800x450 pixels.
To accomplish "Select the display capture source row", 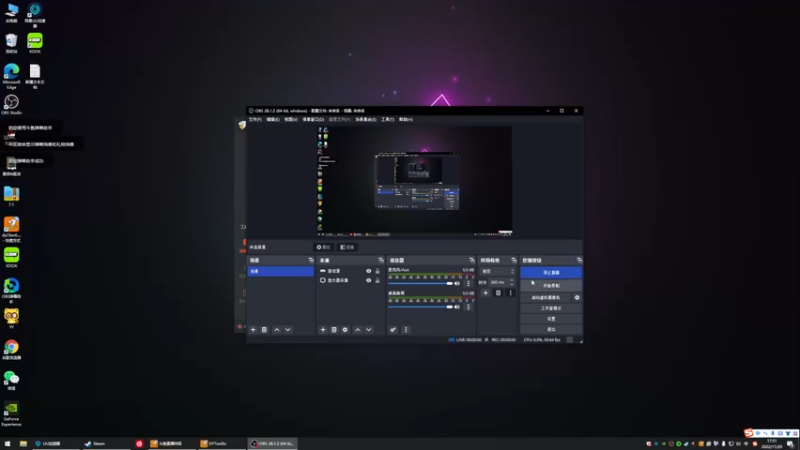I will pyautogui.click(x=350, y=280).
